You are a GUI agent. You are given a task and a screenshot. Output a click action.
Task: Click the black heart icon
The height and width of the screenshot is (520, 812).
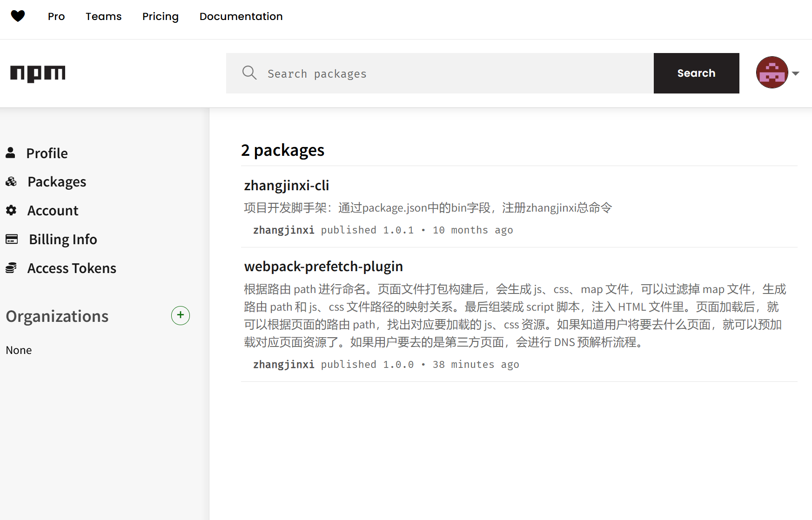tap(18, 16)
